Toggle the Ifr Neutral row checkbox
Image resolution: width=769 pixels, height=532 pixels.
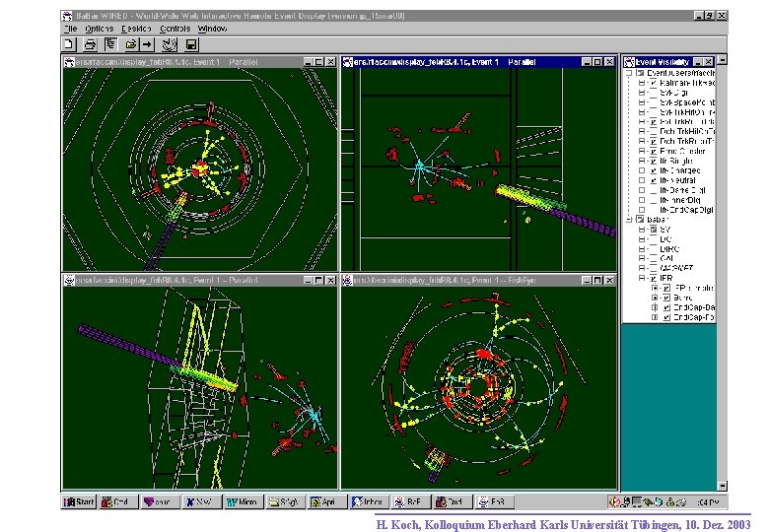(653, 180)
